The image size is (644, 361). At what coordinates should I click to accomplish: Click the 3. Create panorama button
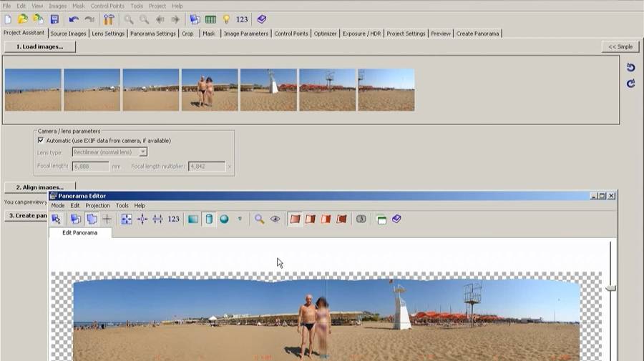(26, 215)
